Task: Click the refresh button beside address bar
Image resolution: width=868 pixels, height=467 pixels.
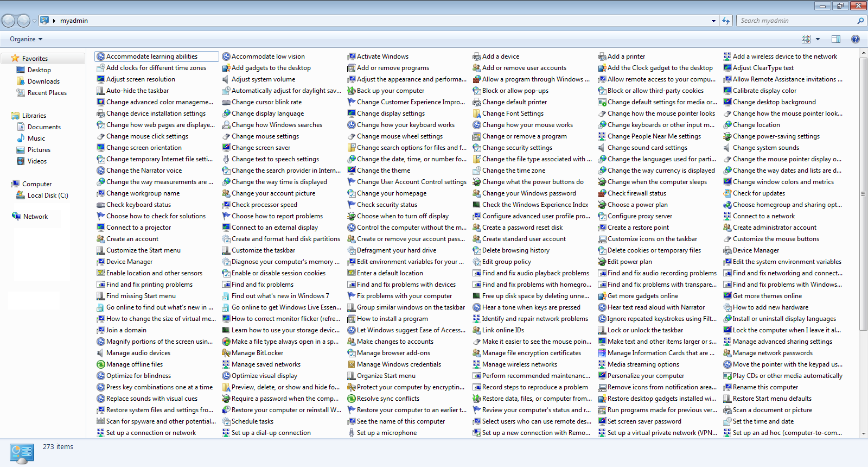Action: tap(726, 21)
